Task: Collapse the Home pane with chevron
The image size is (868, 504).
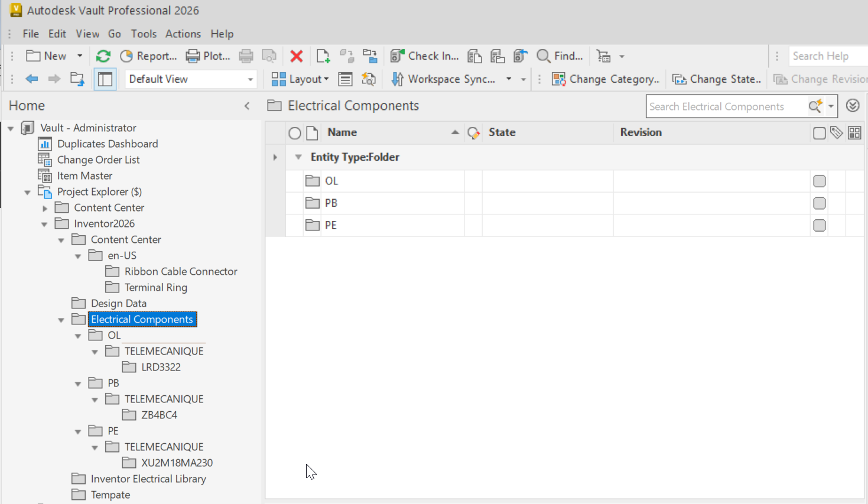Action: coord(247,106)
